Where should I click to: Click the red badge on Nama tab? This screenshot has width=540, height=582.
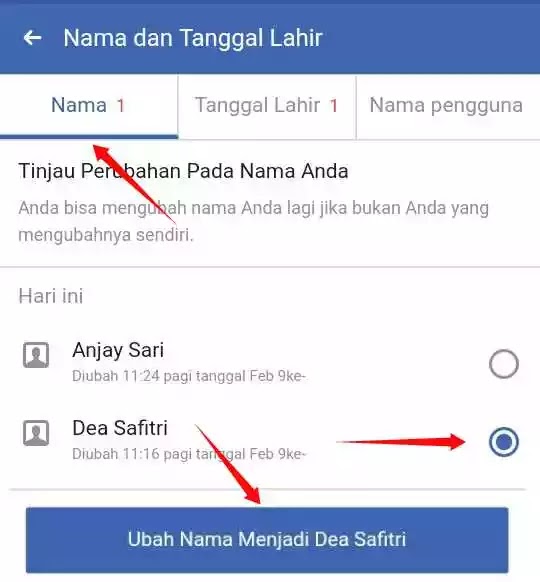tap(121, 106)
